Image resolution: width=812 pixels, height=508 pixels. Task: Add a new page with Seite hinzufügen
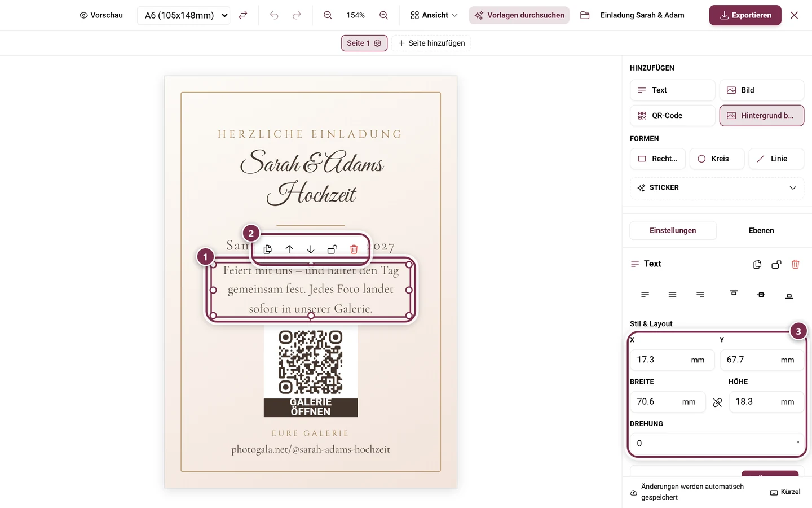(x=431, y=43)
